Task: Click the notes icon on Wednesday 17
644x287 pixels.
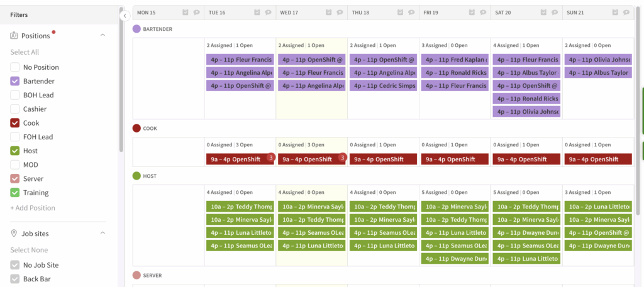Action: pyautogui.click(x=328, y=12)
